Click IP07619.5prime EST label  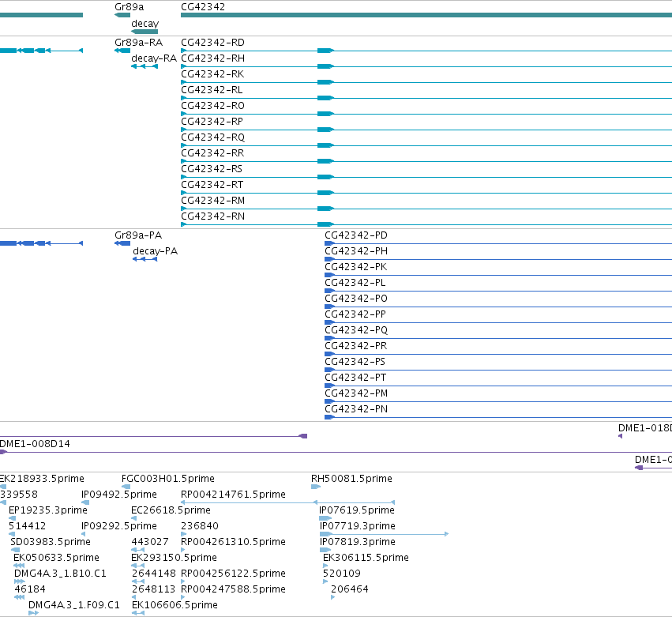(x=357, y=510)
